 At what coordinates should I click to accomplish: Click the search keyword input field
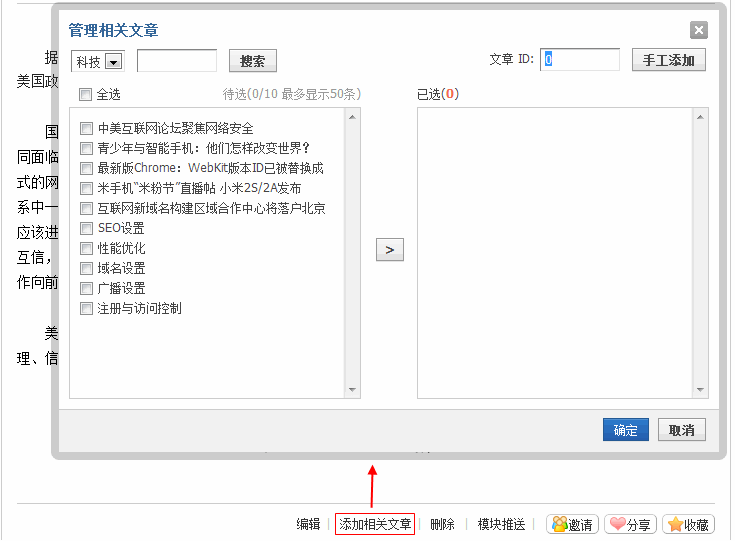coord(177,60)
